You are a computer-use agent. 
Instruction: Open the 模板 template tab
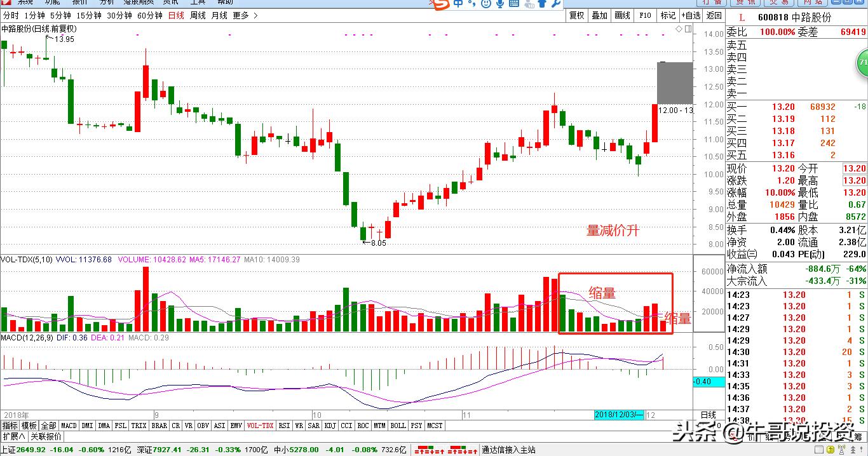29,426
